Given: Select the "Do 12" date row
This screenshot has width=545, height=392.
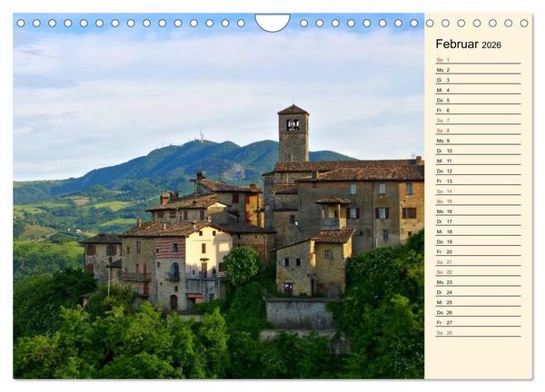Looking at the screenshot, I should click(x=479, y=171).
